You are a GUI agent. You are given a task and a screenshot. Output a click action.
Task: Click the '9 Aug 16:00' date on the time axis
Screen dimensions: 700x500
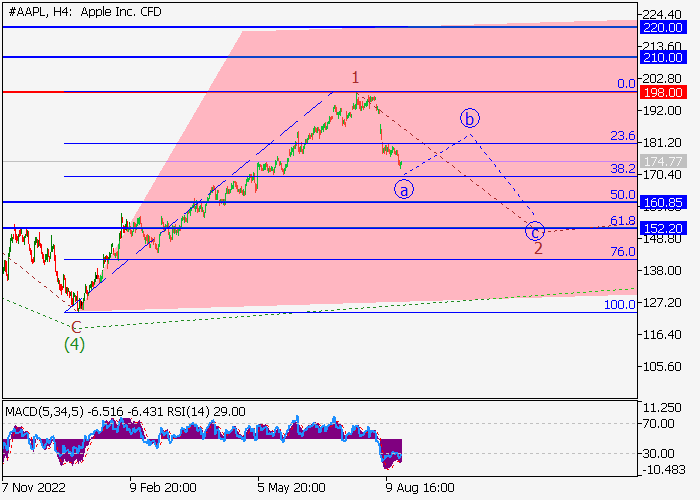coord(420,488)
